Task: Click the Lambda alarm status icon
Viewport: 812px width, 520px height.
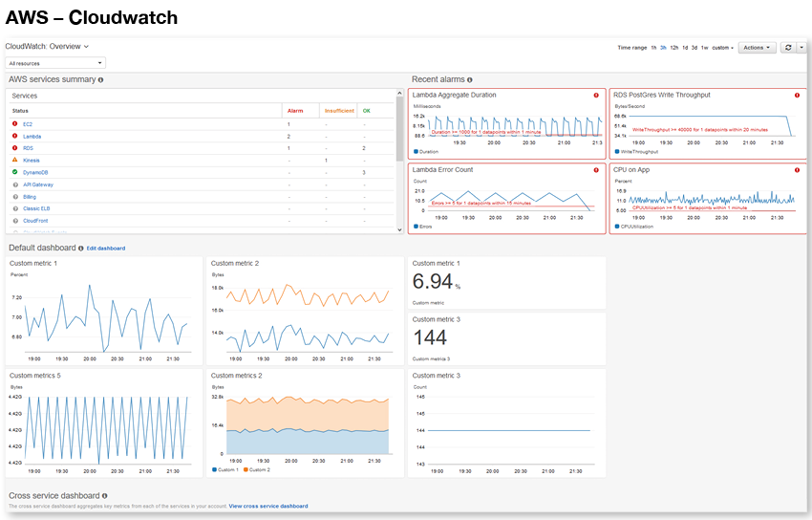Action: click(x=15, y=136)
